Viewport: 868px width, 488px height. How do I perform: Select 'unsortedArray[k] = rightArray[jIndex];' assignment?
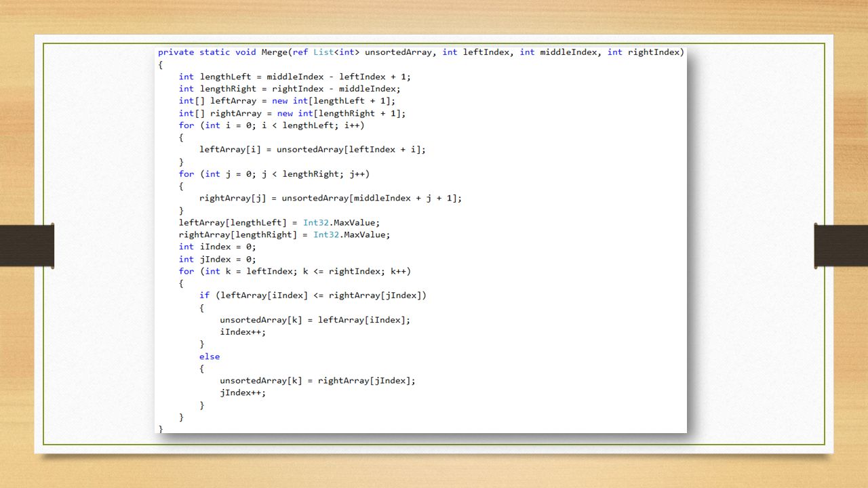click(317, 381)
